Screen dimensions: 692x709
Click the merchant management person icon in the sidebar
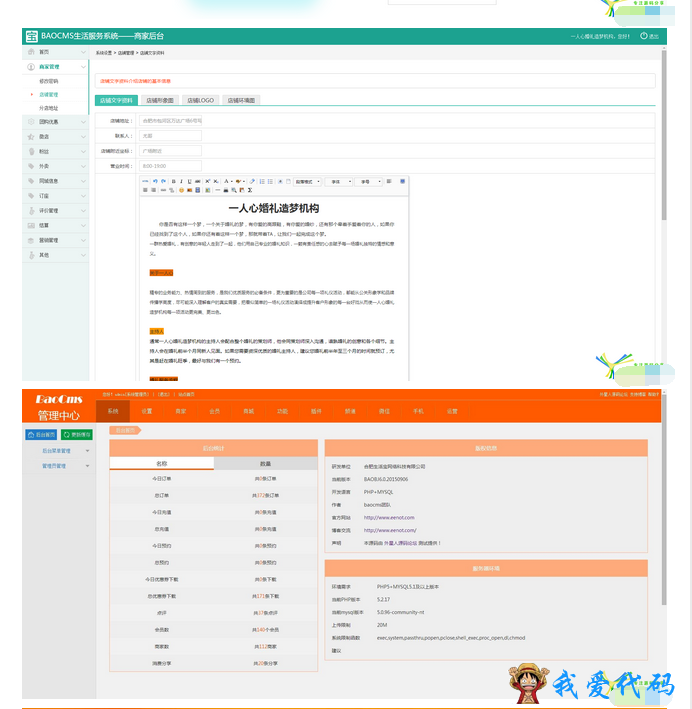coord(31,66)
